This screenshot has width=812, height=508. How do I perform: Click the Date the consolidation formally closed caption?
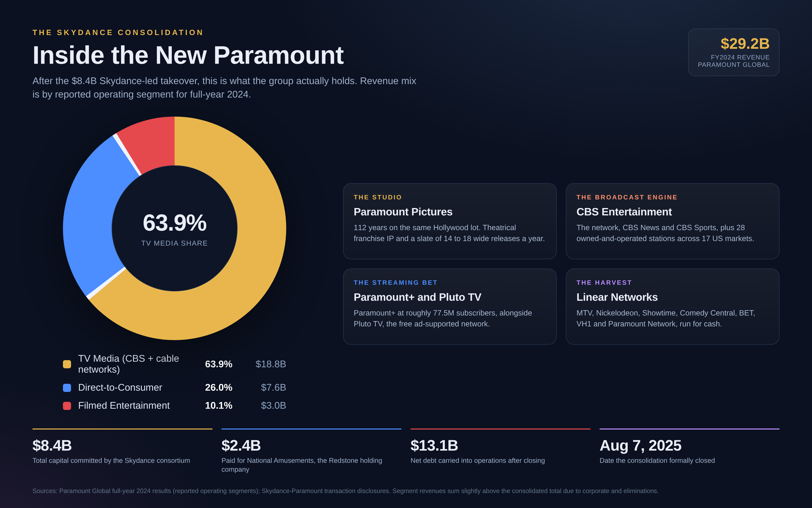[657, 461]
